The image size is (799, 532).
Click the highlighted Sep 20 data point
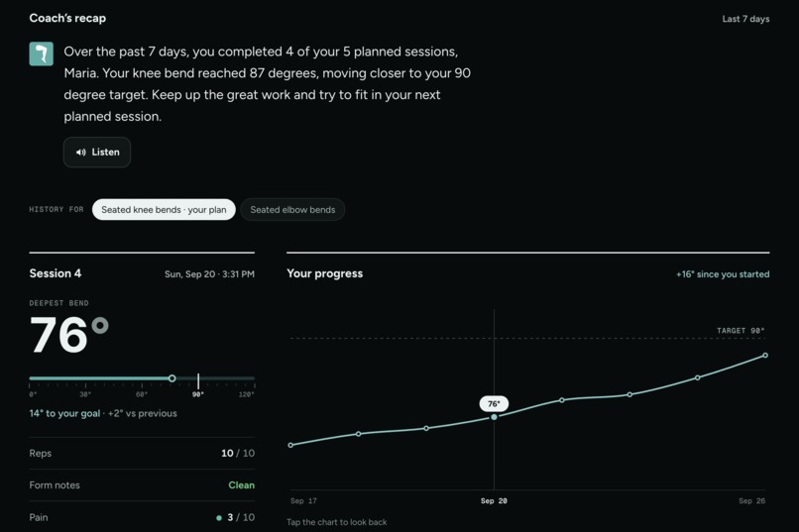[494, 417]
